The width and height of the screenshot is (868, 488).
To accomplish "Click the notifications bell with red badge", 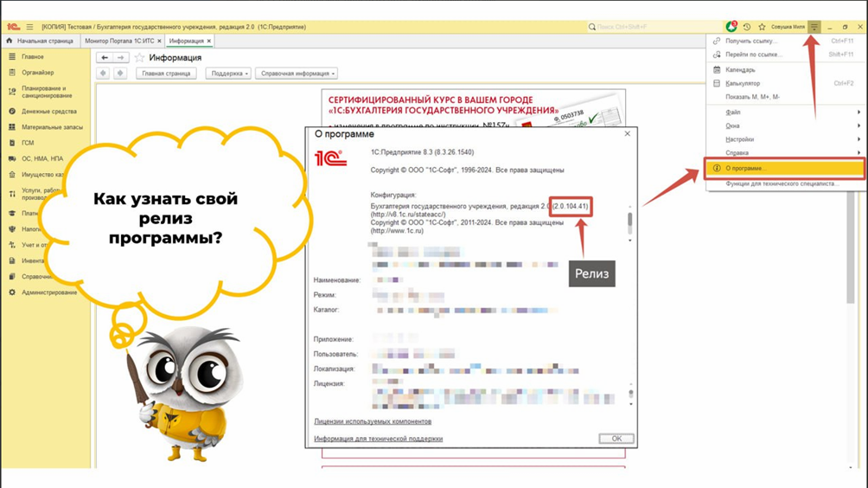I will tap(731, 27).
